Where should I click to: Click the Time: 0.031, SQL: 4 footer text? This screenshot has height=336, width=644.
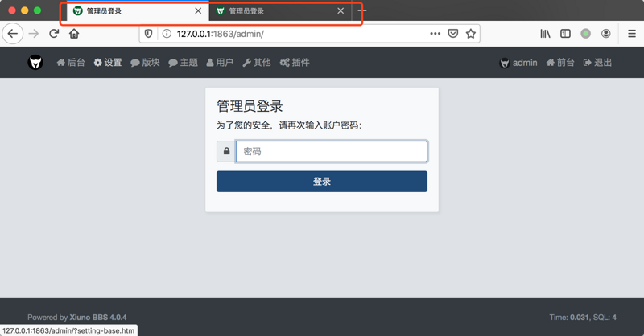(583, 318)
